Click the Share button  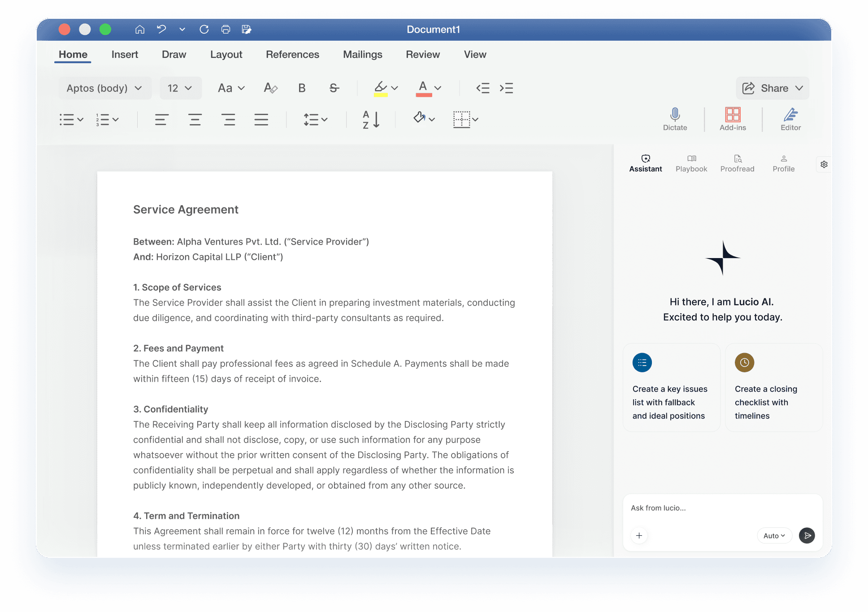[772, 88]
